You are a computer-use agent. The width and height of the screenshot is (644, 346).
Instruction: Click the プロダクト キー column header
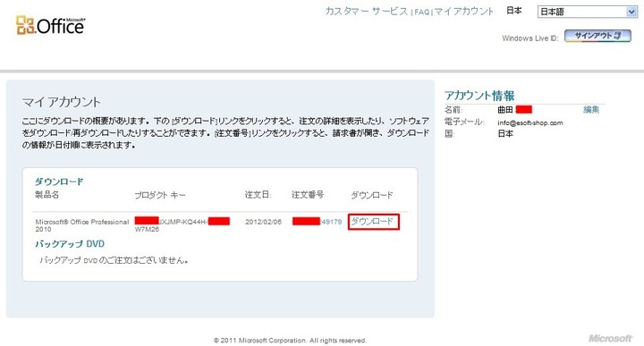click(x=160, y=195)
